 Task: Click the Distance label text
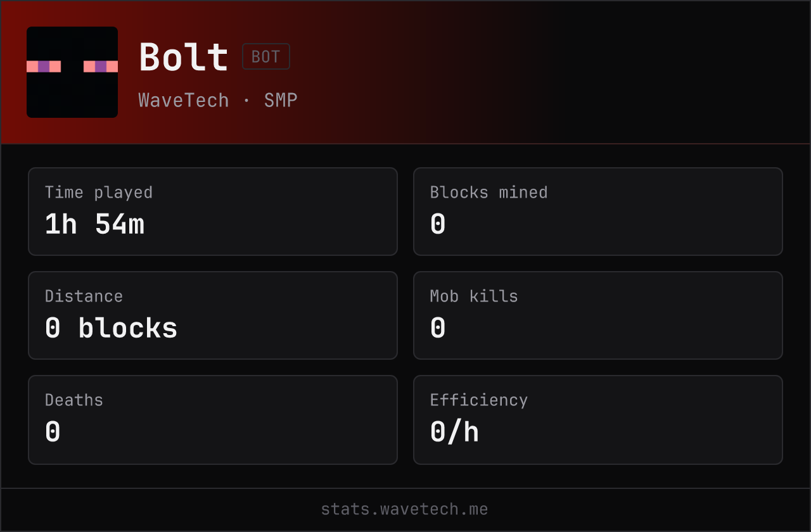point(84,296)
